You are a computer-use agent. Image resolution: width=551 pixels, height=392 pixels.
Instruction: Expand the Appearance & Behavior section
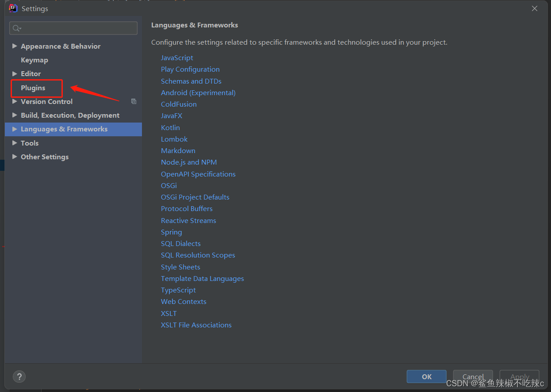14,46
